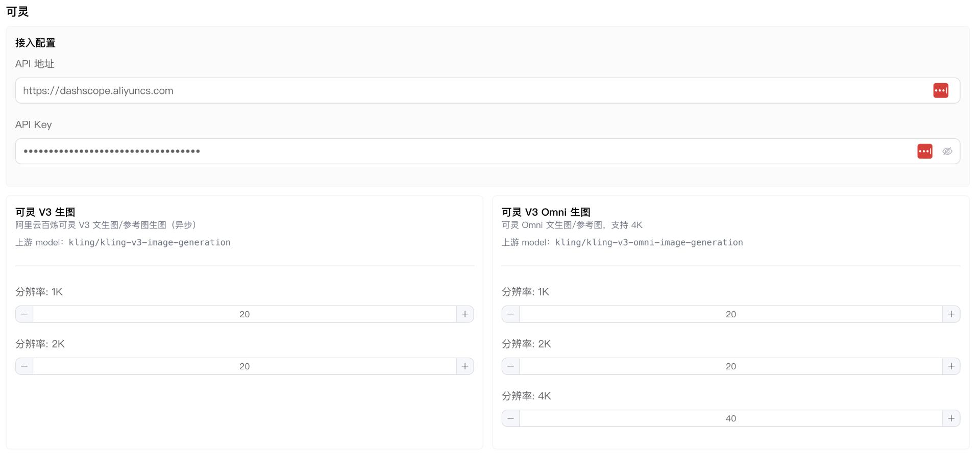This screenshot has width=980, height=453.
Task: Click 分辨率: 1K label in 可灵 V3 Omni
Action: [526, 292]
